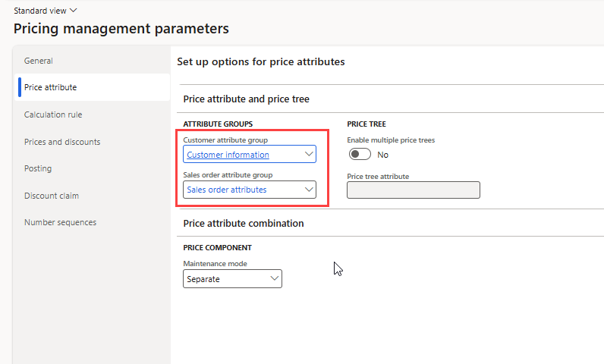The image size is (604, 364).
Task: Select the Price attribute tab
Action: 51,87
